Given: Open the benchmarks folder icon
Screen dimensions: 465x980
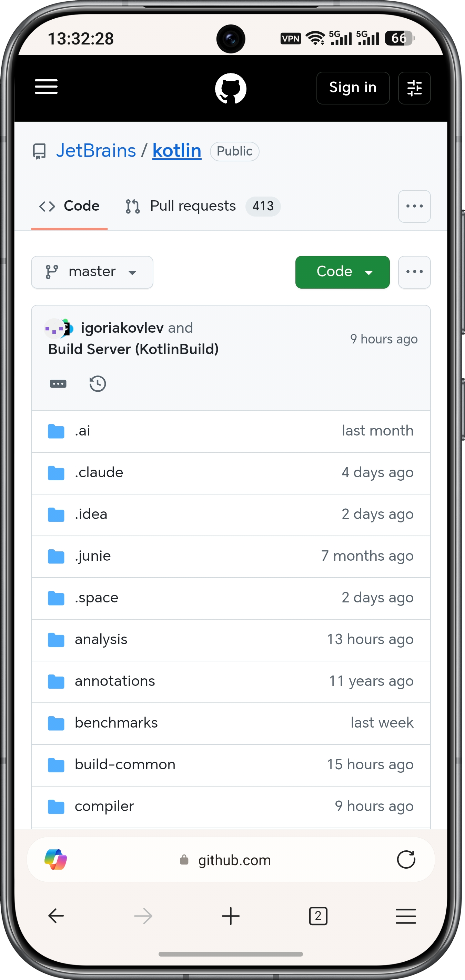Looking at the screenshot, I should click(56, 723).
